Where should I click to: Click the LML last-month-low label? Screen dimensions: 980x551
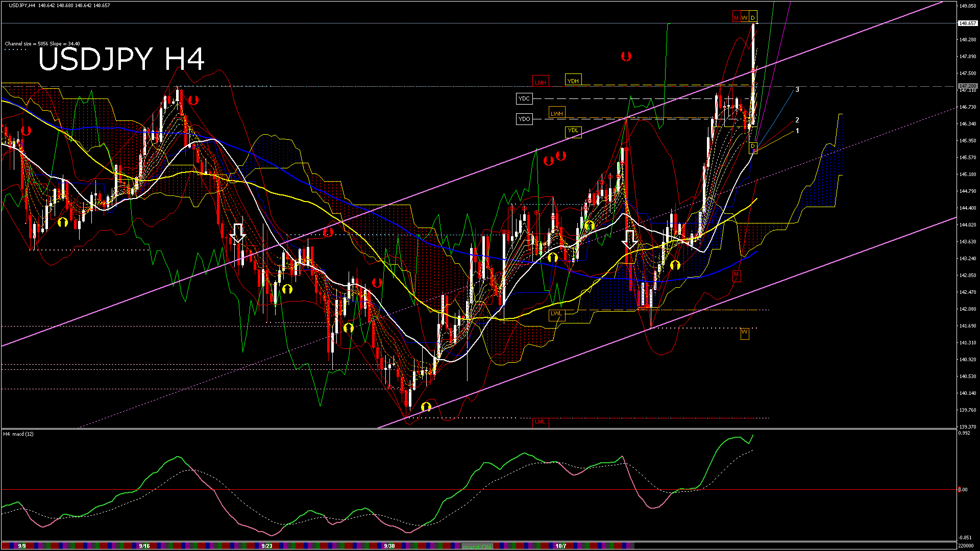pyautogui.click(x=540, y=421)
